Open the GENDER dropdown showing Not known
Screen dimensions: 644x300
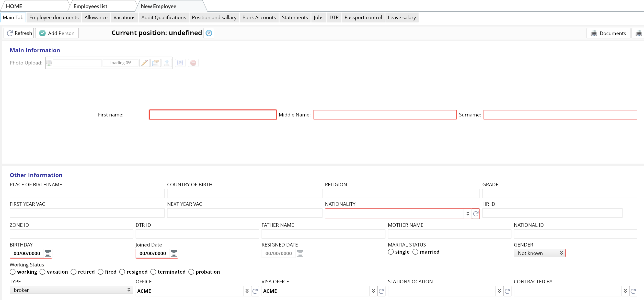539,253
